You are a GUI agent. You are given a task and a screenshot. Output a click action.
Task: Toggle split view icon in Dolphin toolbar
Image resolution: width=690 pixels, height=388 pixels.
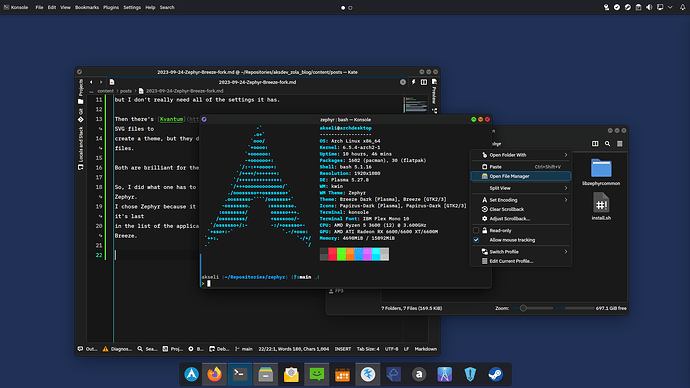coord(595,143)
